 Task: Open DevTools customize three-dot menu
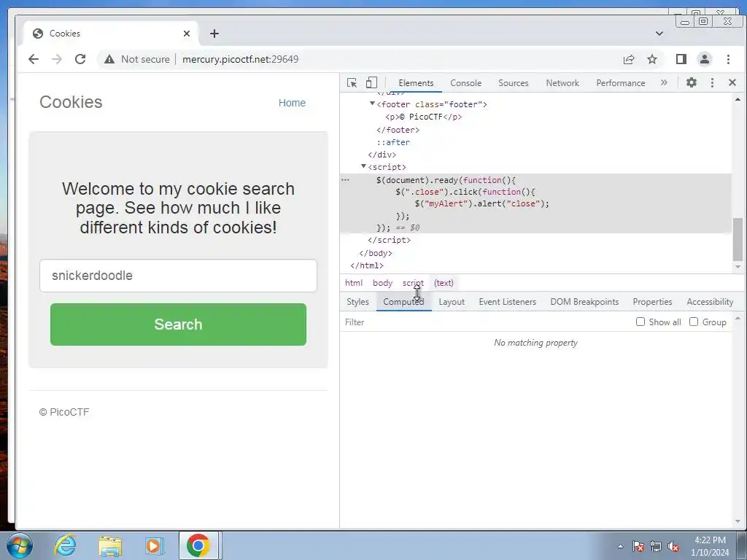(712, 83)
